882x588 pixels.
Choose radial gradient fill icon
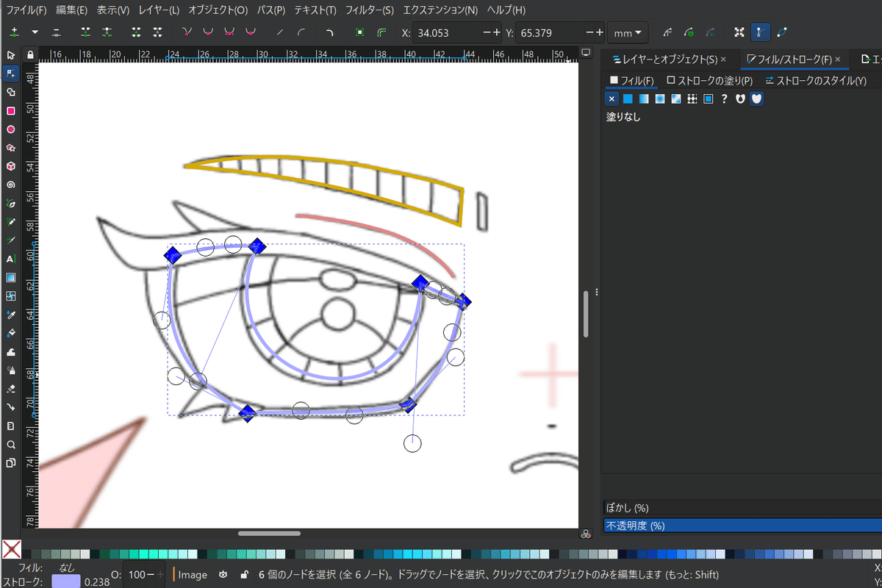click(x=660, y=98)
